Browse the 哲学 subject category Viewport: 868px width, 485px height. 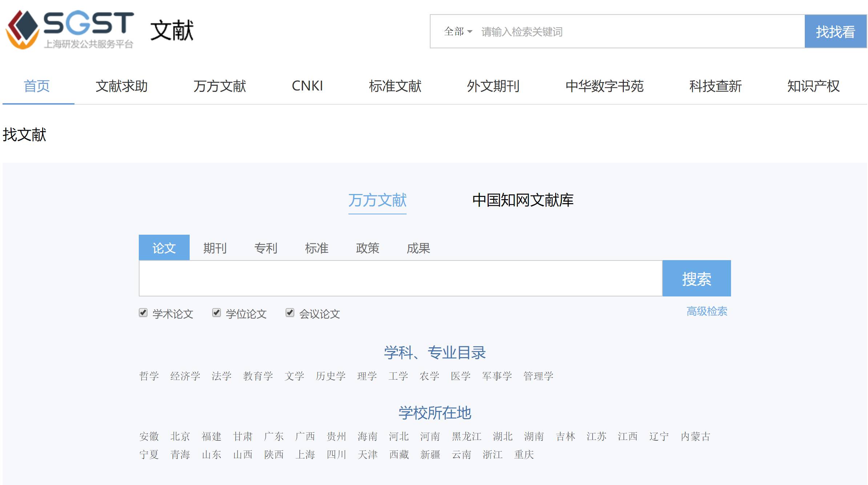point(149,376)
